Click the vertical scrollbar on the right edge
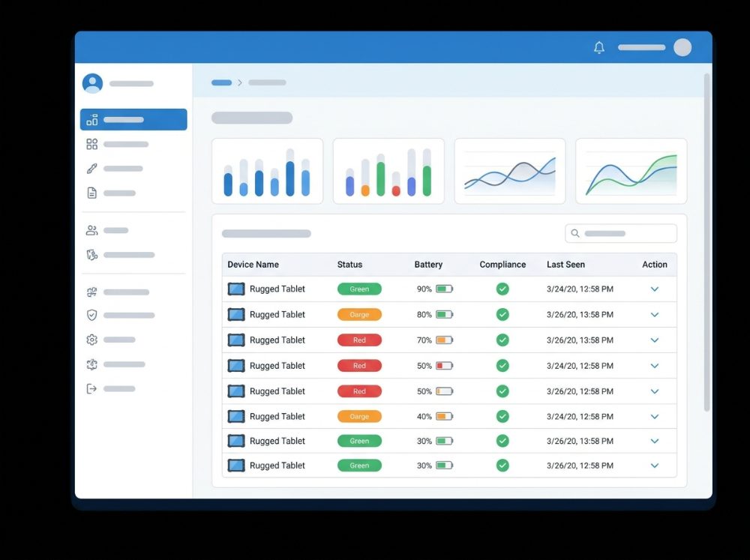 pos(706,242)
